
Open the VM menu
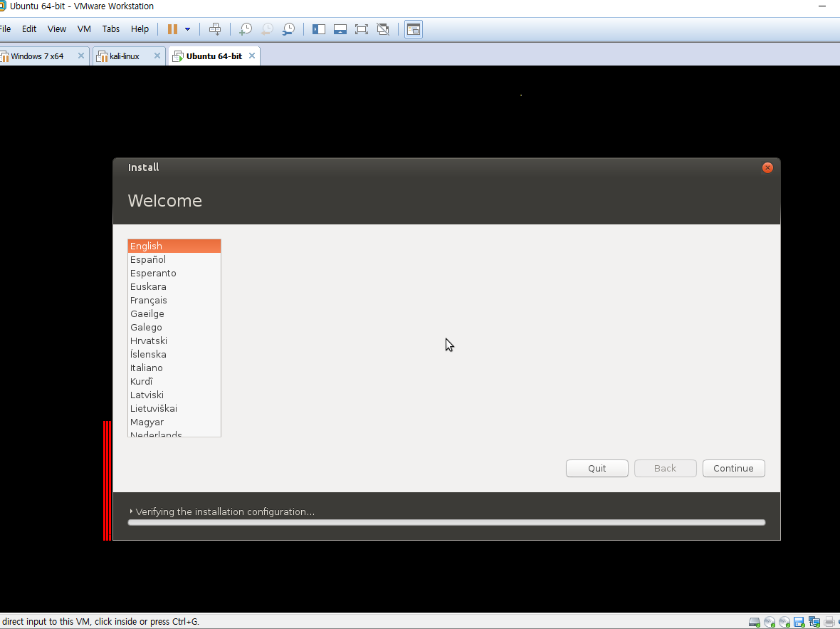pos(84,29)
